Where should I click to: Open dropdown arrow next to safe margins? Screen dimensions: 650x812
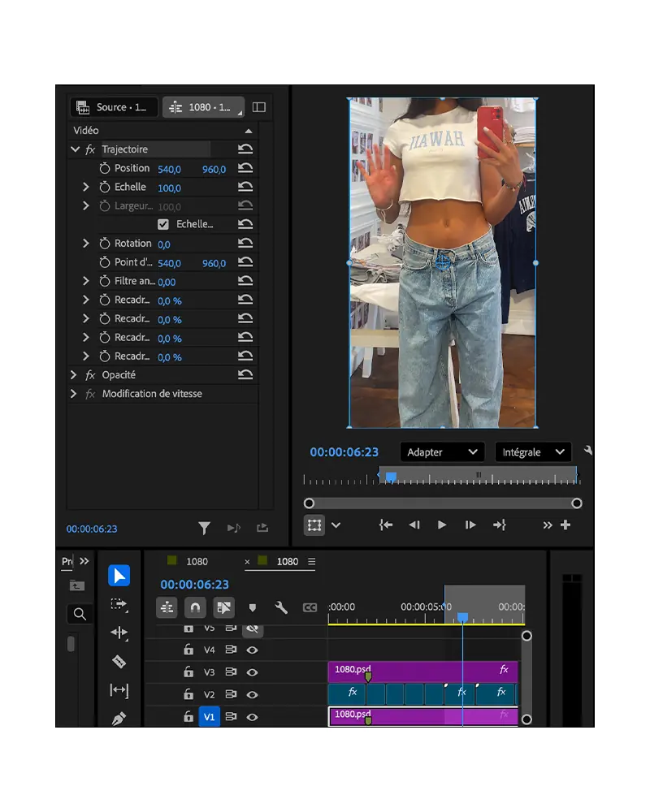pyautogui.click(x=336, y=525)
